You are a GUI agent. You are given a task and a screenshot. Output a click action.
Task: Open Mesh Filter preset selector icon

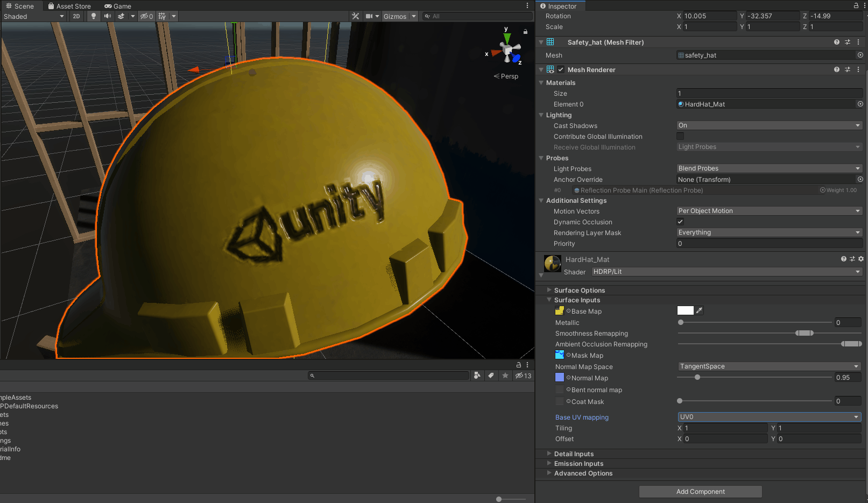click(x=848, y=42)
